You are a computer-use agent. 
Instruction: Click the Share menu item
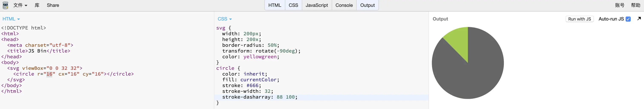(x=53, y=5)
